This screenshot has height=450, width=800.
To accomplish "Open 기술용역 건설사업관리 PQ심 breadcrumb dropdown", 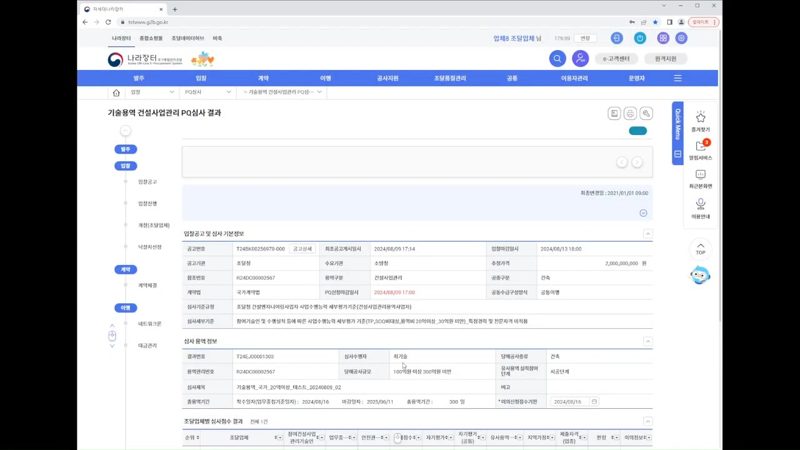I will [x=282, y=92].
